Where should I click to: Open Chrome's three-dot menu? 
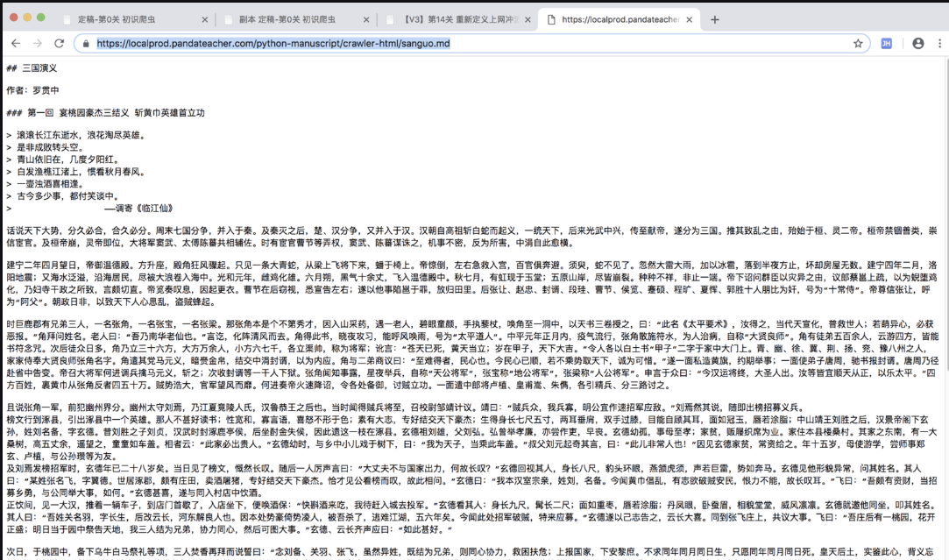coord(939,44)
